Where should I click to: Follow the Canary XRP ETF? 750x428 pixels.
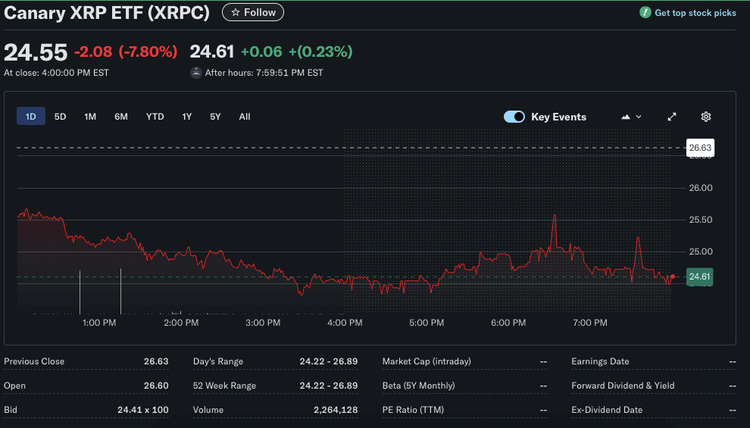pyautogui.click(x=252, y=12)
